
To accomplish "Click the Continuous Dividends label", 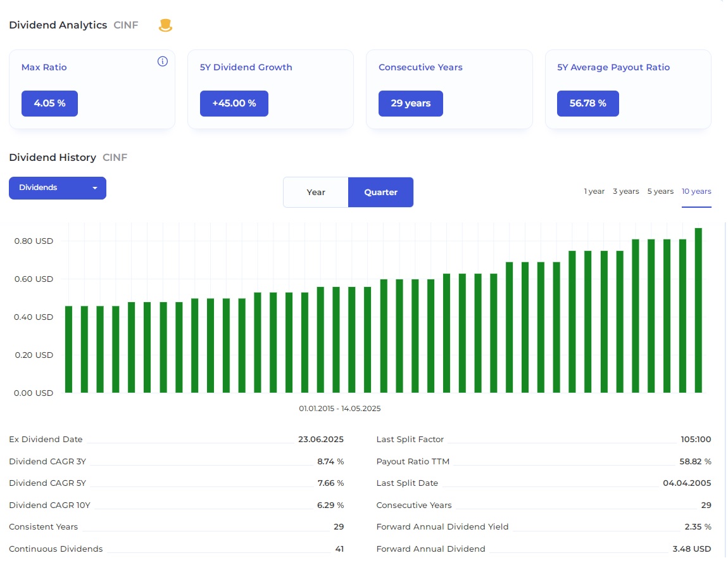I will tap(56, 549).
